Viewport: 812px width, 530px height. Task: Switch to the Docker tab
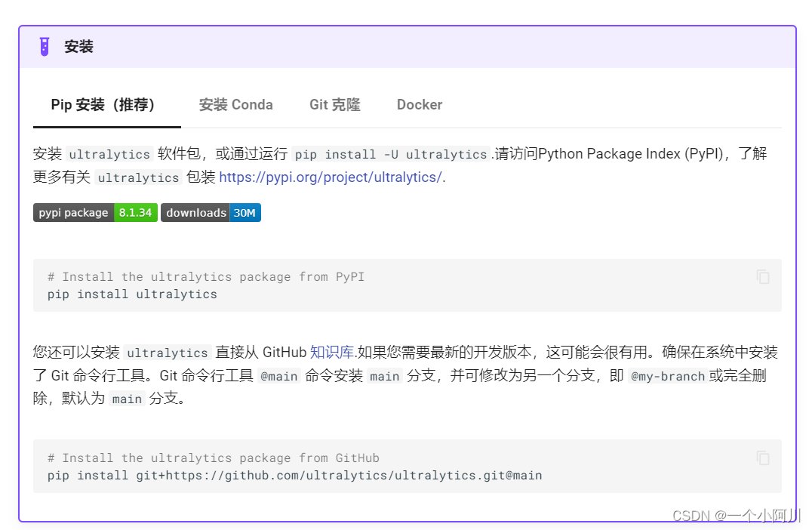(420, 105)
